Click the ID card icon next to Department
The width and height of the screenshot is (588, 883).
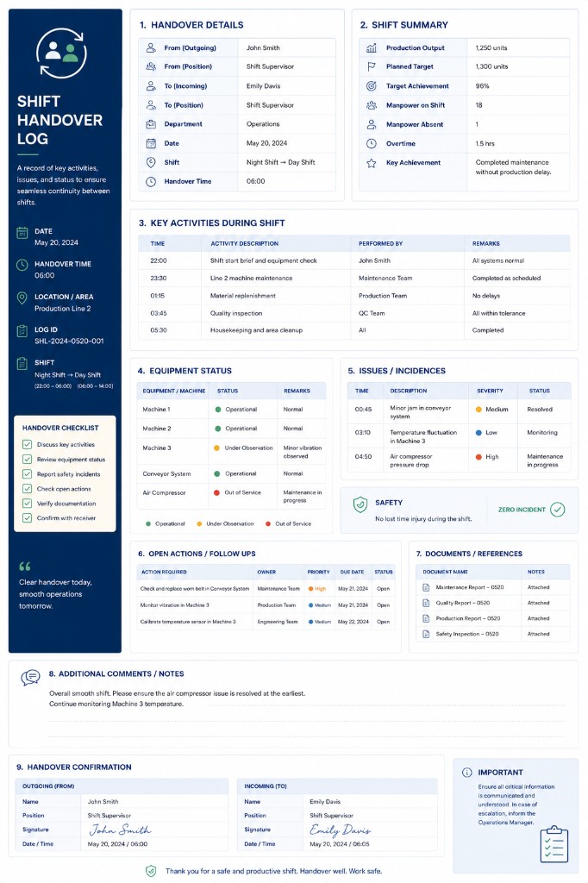151,124
